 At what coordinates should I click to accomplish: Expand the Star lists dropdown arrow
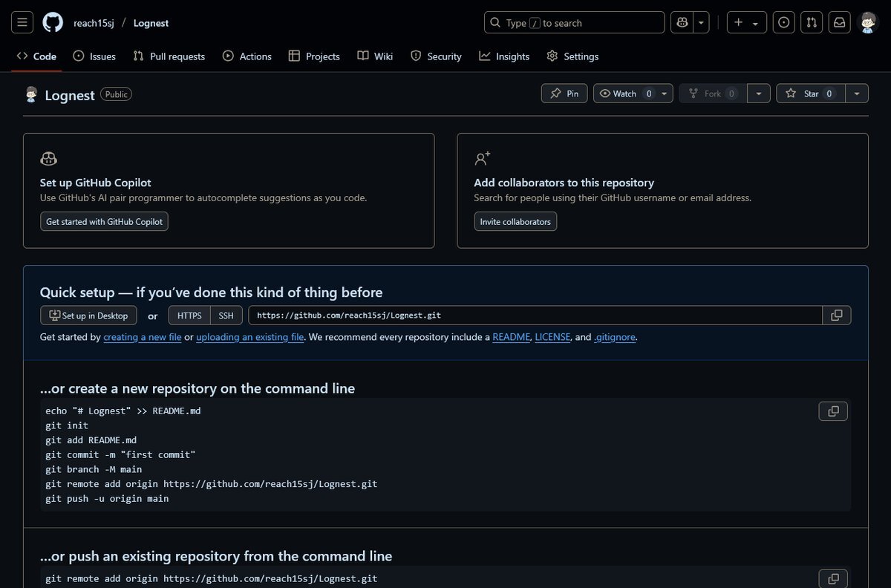[x=857, y=94]
